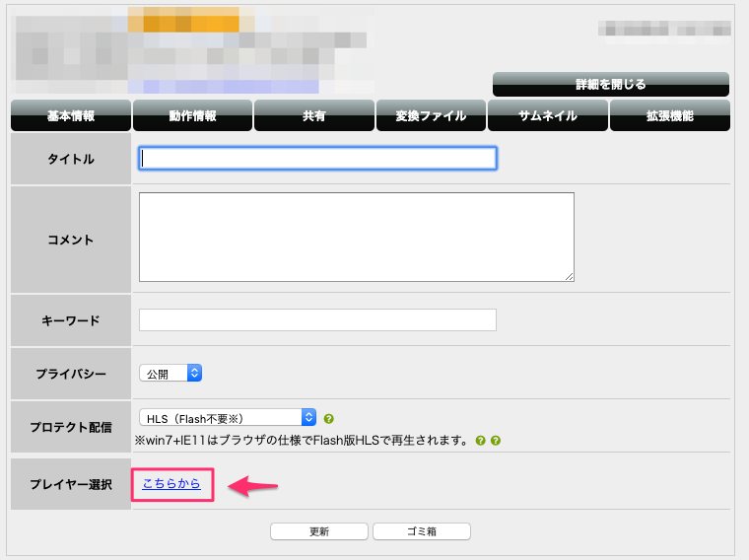Click the コメント textarea resize handle
The image size is (749, 560).
point(569,277)
